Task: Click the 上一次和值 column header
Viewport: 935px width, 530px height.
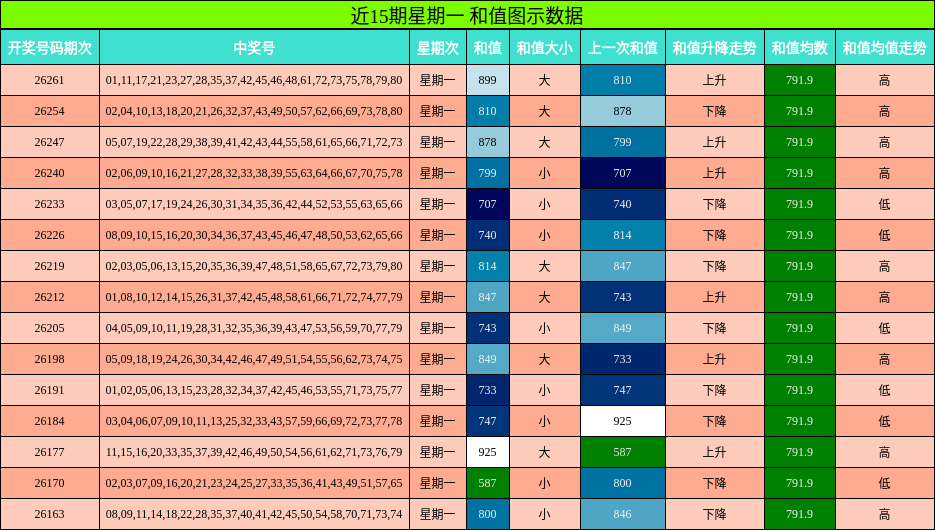Action: point(623,48)
